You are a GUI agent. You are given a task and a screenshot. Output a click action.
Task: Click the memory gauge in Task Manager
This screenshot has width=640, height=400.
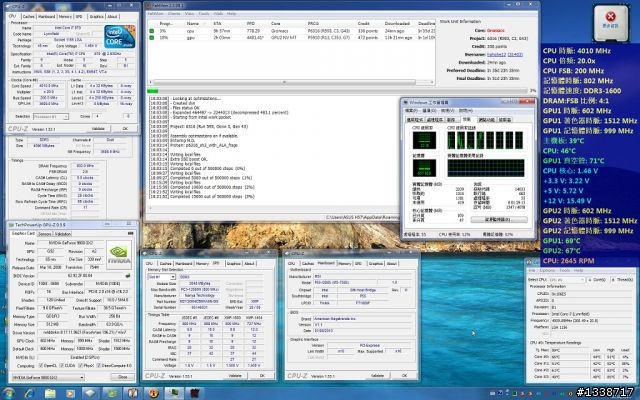(x=424, y=168)
